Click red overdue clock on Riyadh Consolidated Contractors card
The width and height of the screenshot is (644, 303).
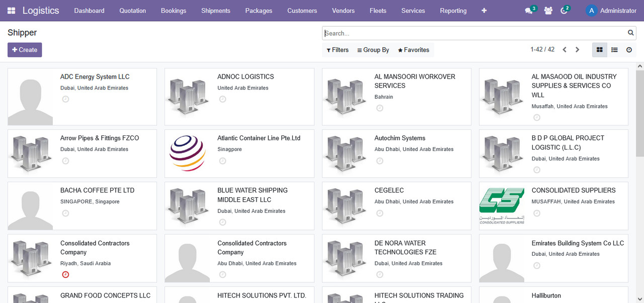pyautogui.click(x=65, y=274)
